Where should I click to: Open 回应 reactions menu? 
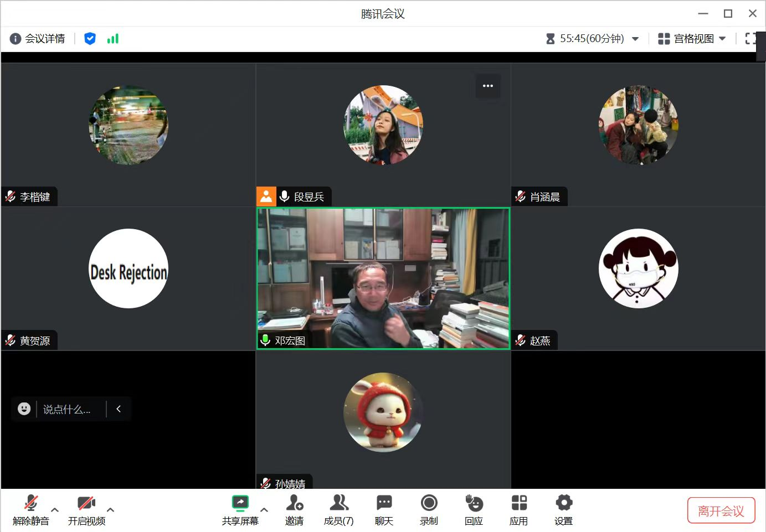[x=474, y=510]
